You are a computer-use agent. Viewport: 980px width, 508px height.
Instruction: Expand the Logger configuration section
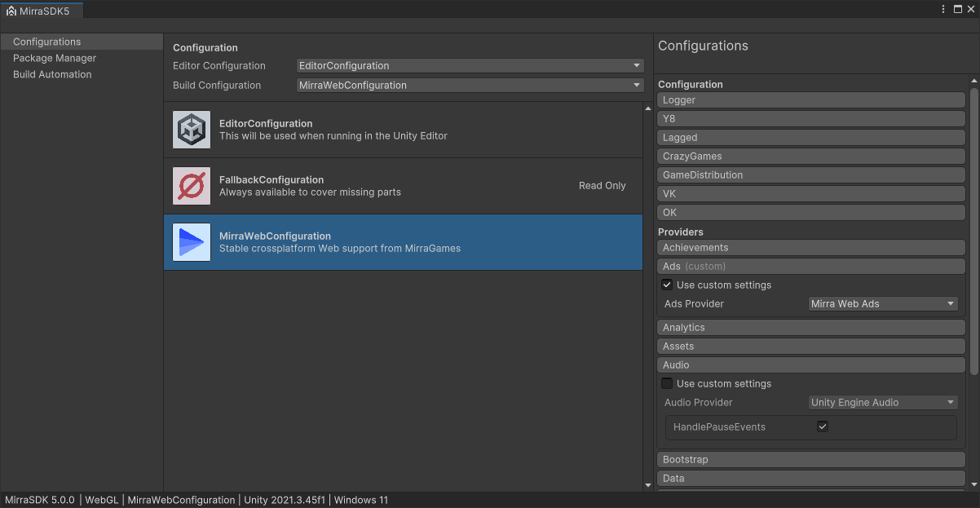(810, 99)
